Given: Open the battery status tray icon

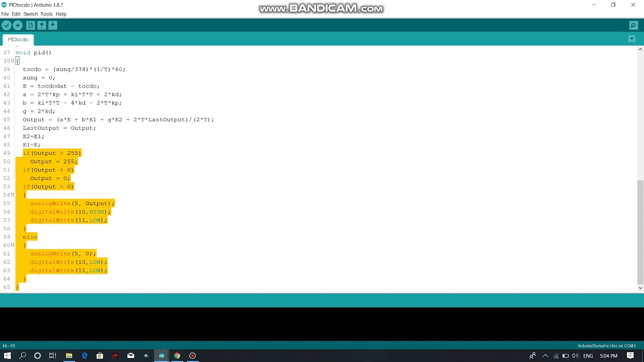Looking at the screenshot, I should pos(566,356).
